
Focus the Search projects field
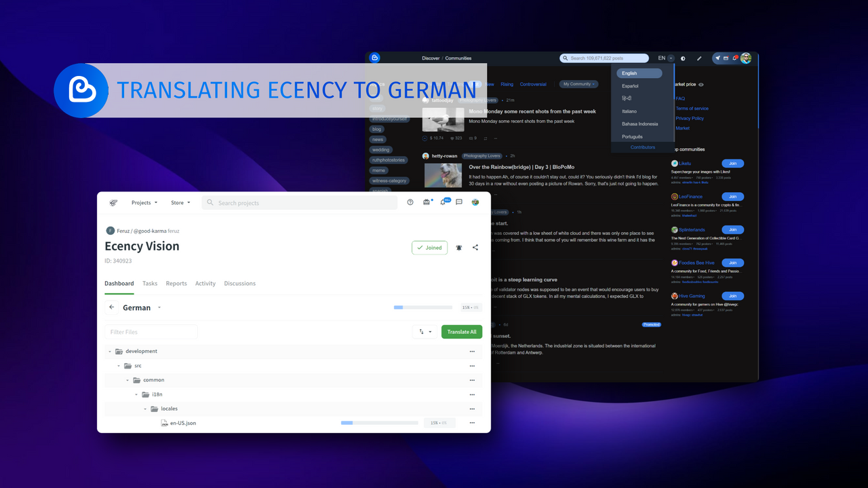pos(299,202)
